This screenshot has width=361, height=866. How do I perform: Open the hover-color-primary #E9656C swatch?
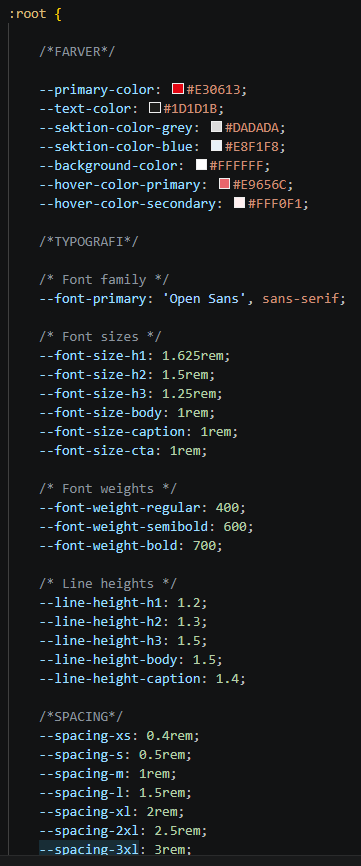tap(224, 184)
